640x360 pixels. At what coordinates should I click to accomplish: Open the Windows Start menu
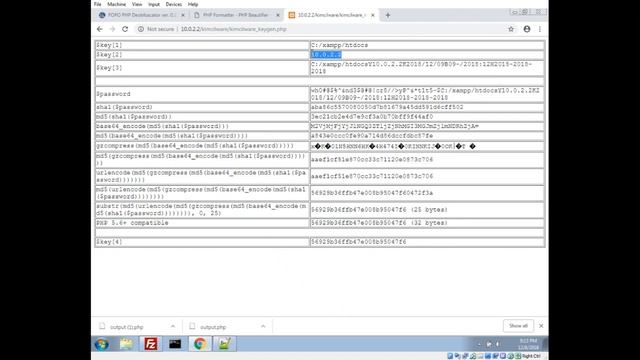tap(102, 344)
